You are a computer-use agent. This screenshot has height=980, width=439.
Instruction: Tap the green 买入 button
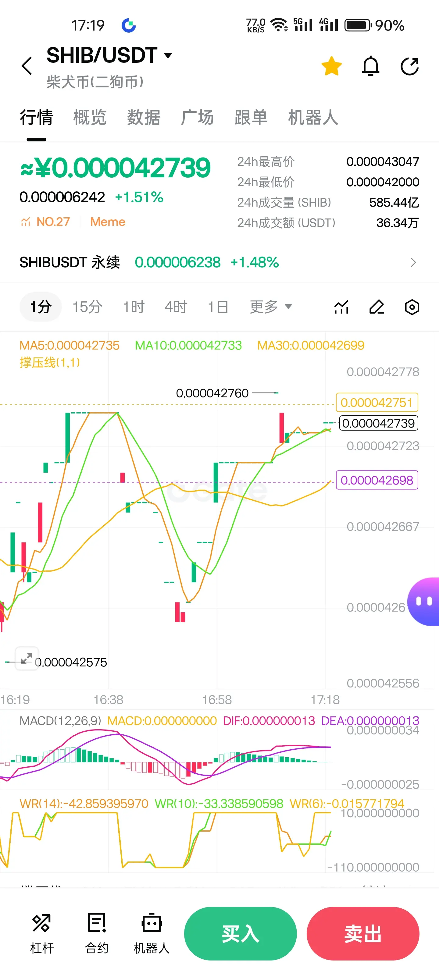pyautogui.click(x=240, y=934)
